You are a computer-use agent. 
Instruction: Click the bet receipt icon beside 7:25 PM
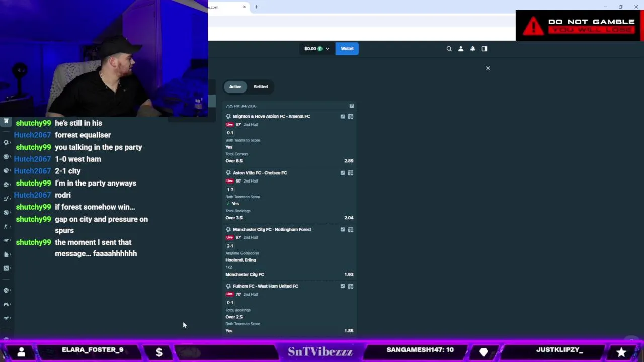click(352, 106)
